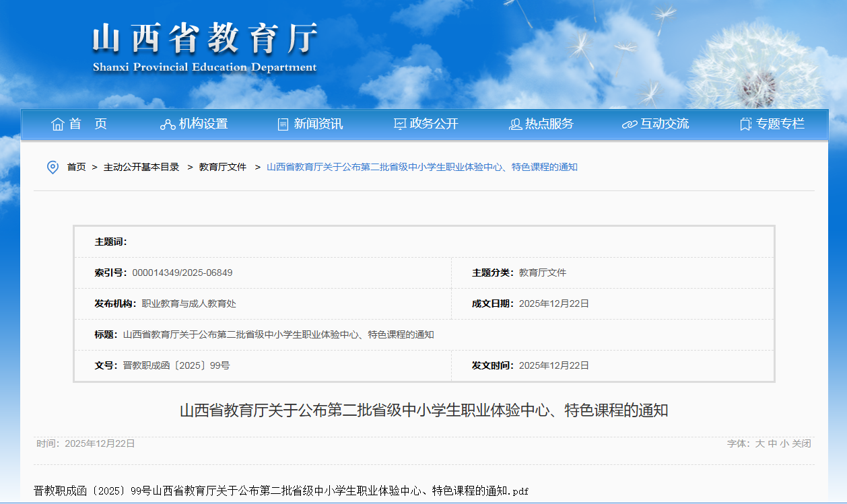Open 教育厅文件 breadcrumb link
847x504 pixels.
coord(223,167)
